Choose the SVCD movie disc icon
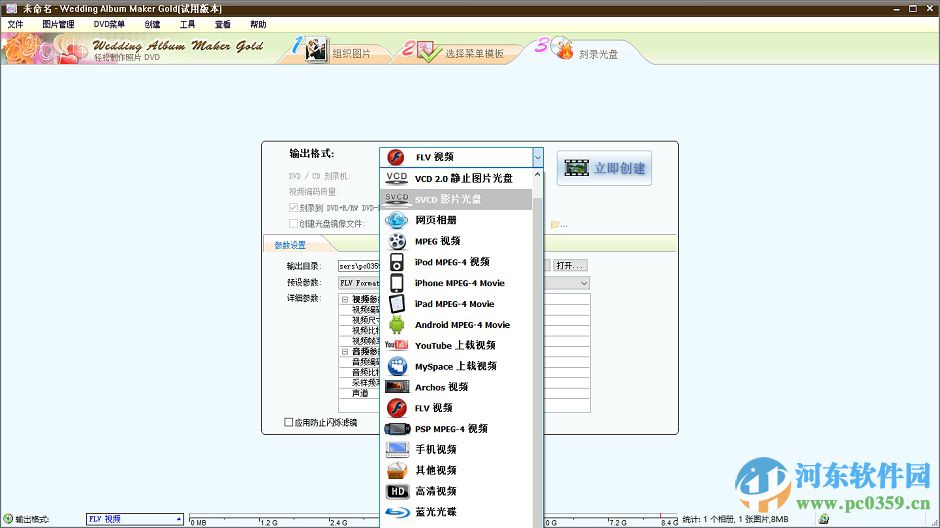The image size is (940, 528). 396,199
